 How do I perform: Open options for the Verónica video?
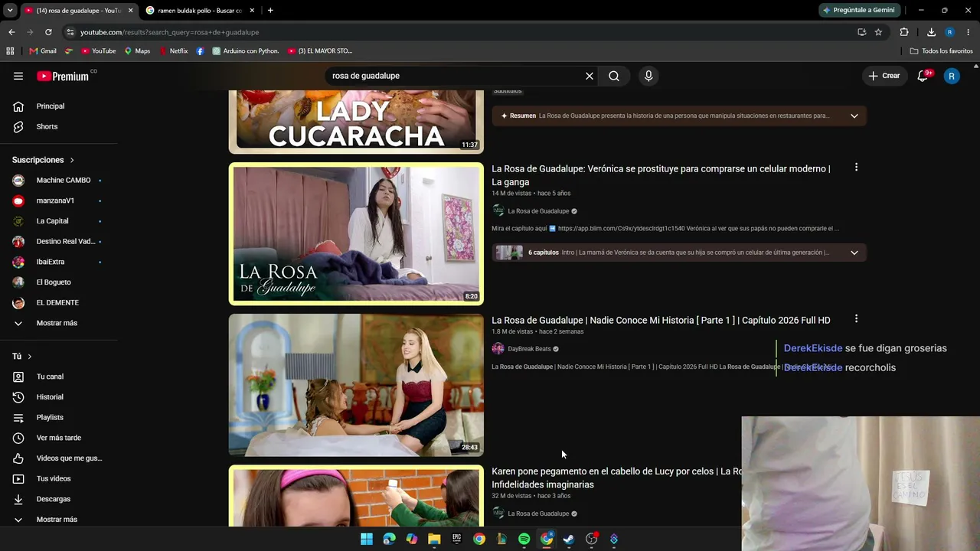point(856,167)
